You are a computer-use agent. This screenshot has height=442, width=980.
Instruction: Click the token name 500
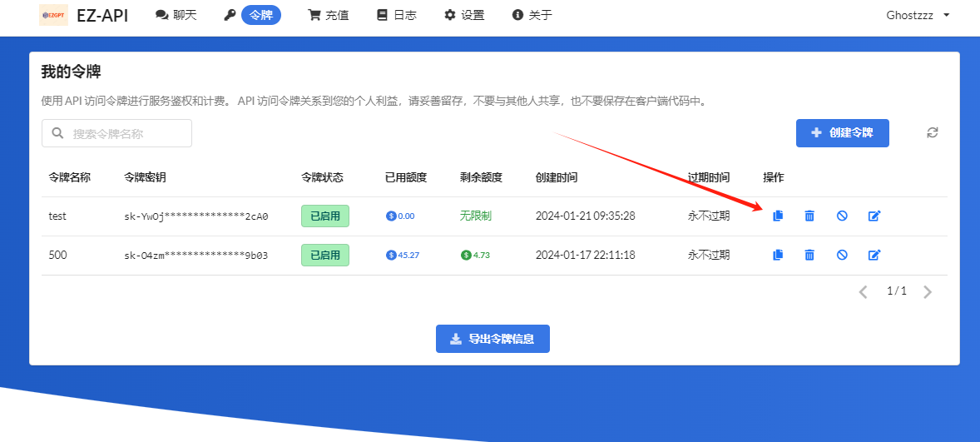click(57, 255)
